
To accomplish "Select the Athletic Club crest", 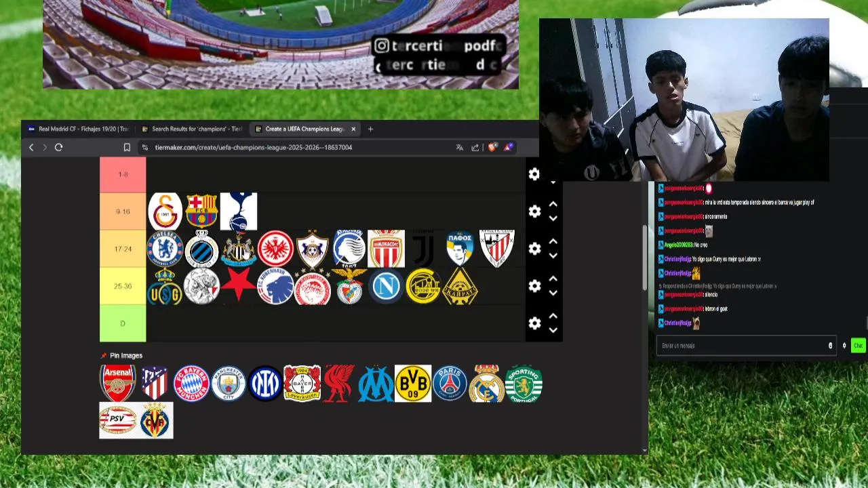I will point(496,249).
